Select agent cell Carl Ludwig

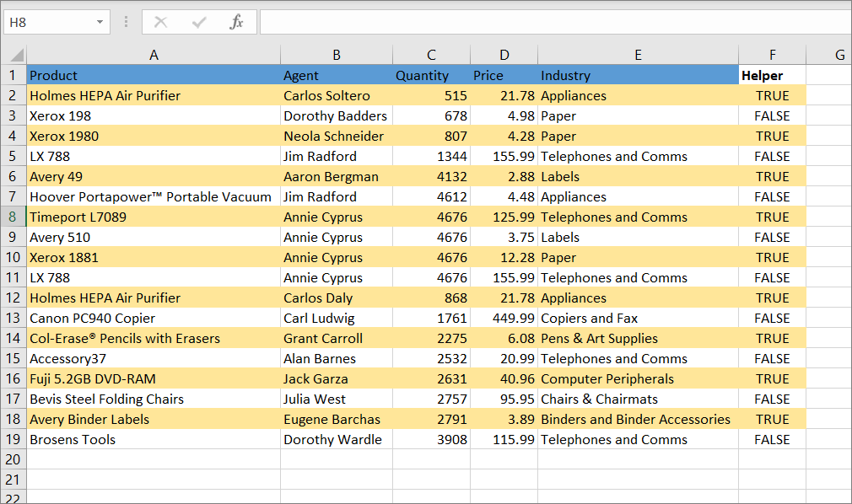tap(337, 319)
